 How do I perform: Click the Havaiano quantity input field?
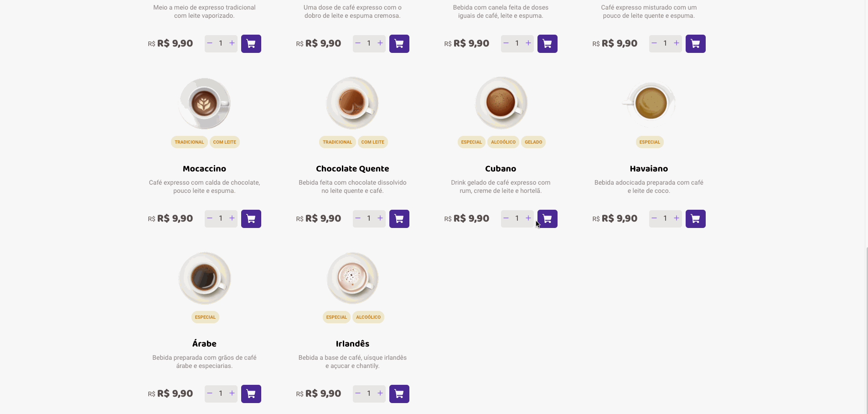665,218
